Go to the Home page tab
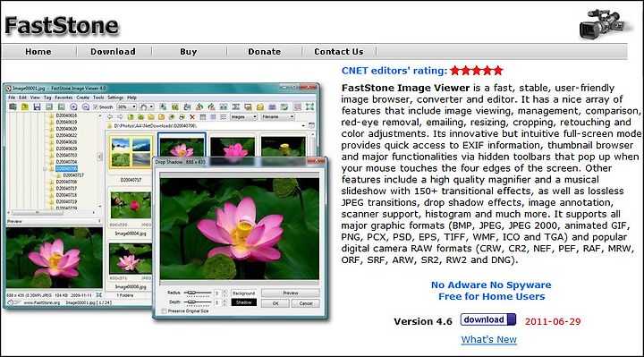The image size is (644, 357). click(x=38, y=52)
